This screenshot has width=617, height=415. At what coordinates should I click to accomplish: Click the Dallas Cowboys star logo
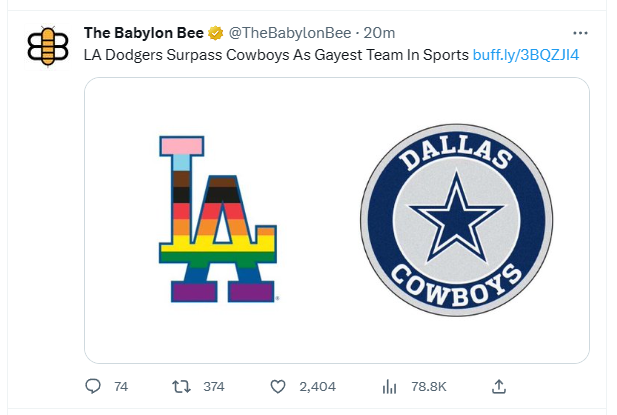[x=456, y=220]
